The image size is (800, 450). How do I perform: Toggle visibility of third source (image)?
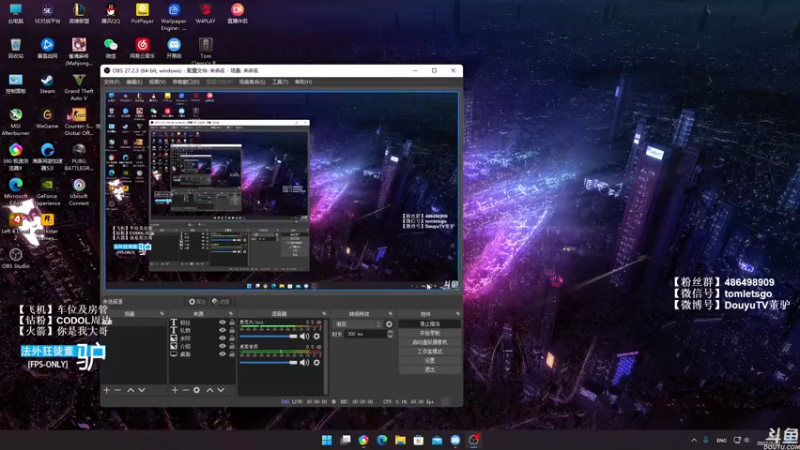point(222,338)
